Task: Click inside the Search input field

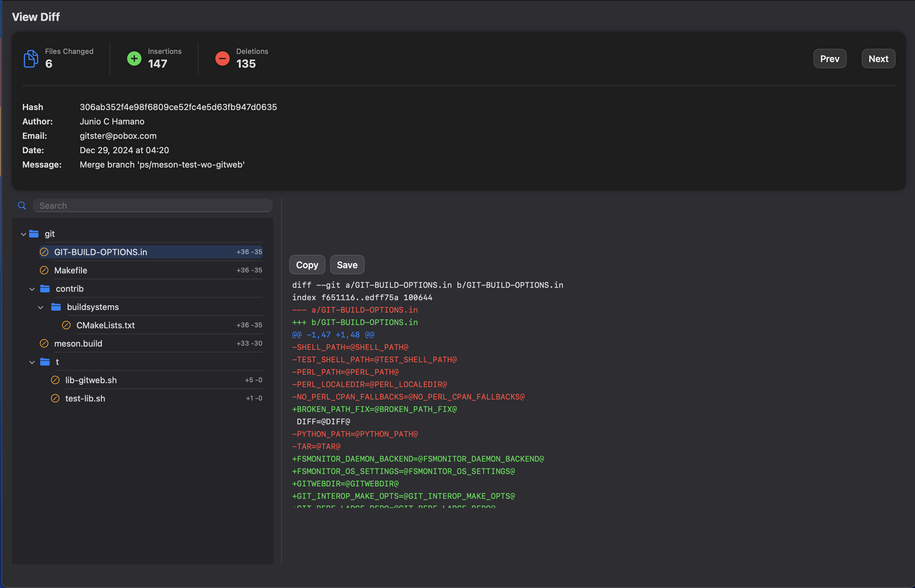Action: point(152,205)
